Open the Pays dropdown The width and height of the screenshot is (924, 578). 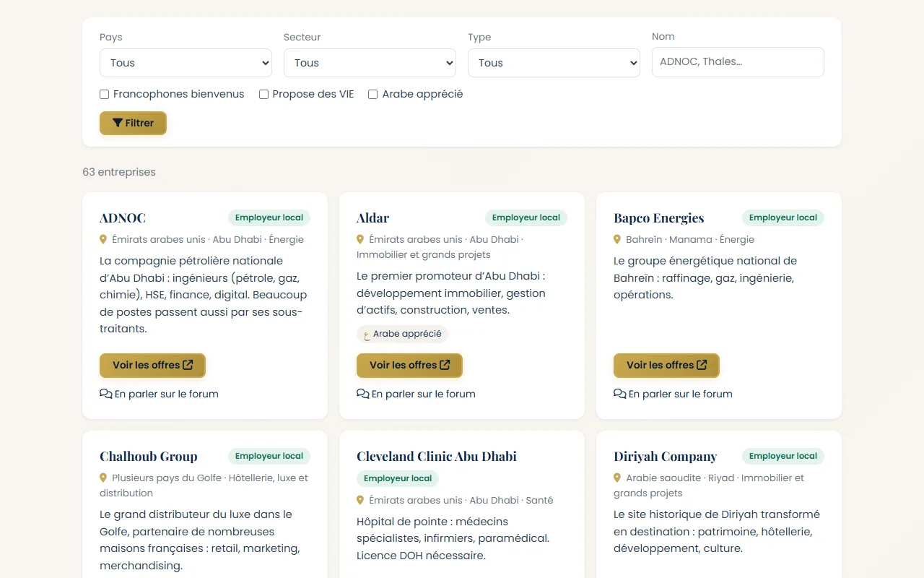pyautogui.click(x=186, y=63)
